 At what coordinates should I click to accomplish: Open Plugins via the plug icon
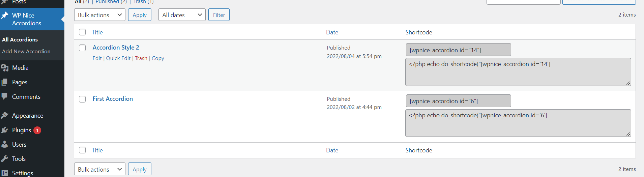coord(5,130)
